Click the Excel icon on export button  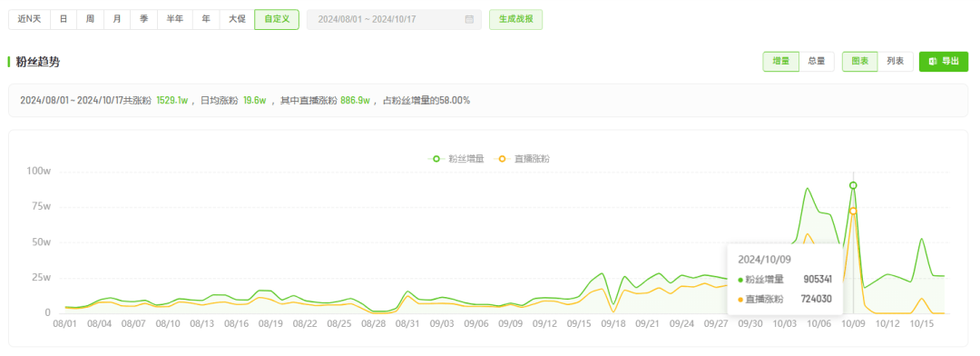coord(933,62)
